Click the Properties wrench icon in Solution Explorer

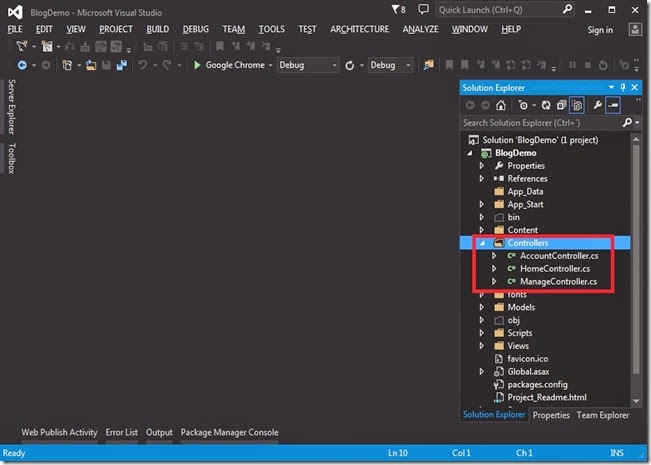point(597,105)
